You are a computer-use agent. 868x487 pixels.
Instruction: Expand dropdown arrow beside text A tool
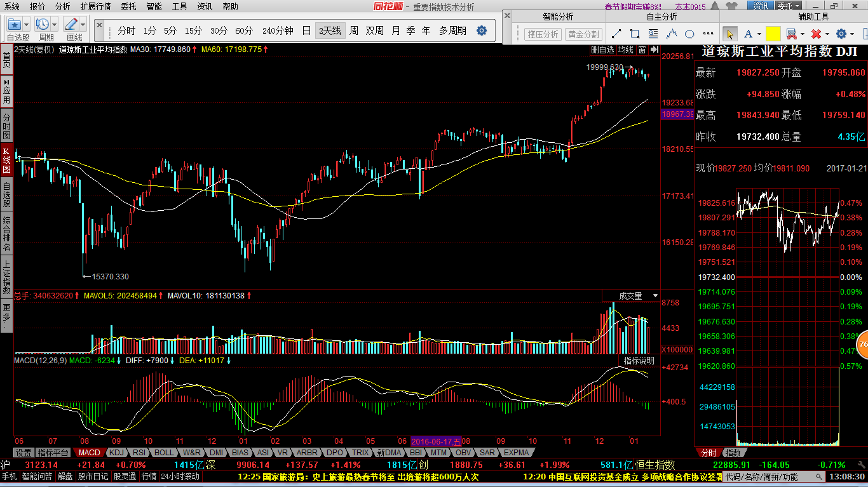759,34
